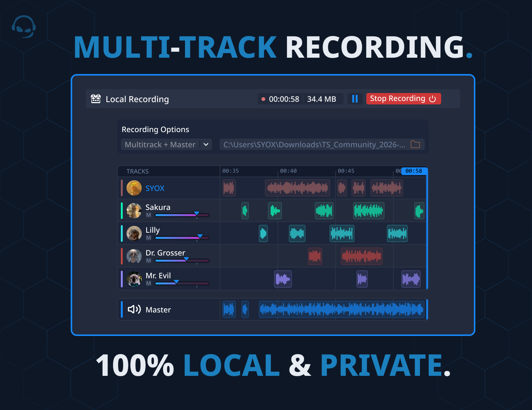Adjust the Lilly volume slider
This screenshot has width=532, height=410.
click(x=182, y=238)
